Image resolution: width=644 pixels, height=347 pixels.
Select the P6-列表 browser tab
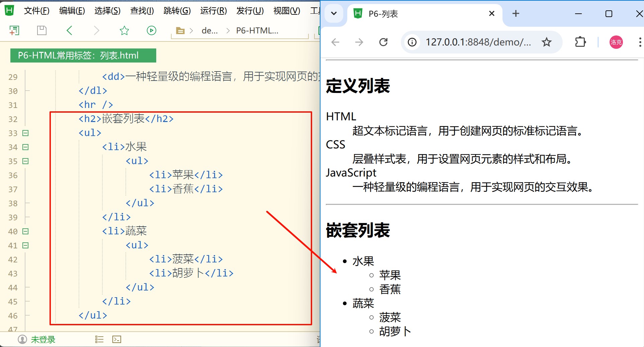tap(425, 14)
